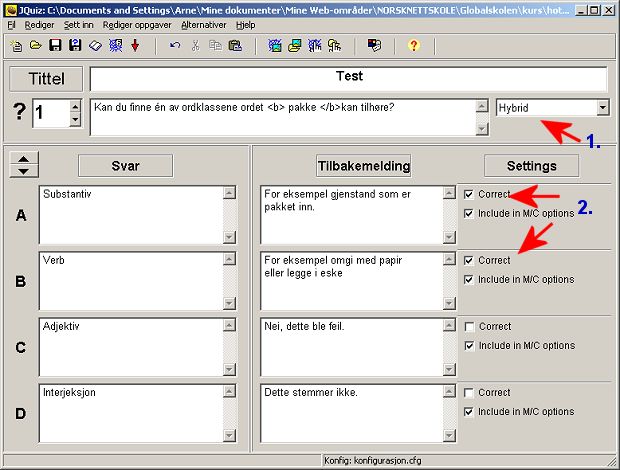
Task: Click question box scrollbar down arrow
Action: (482, 129)
